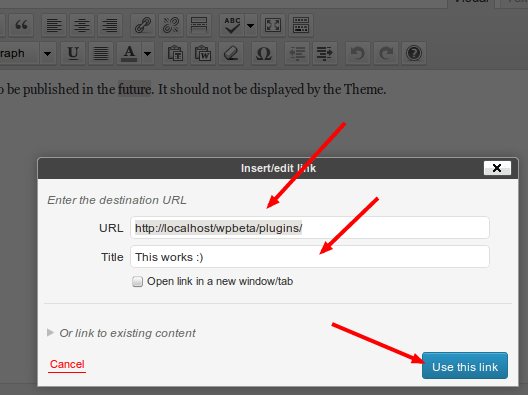
Task: Outdent the paragraph
Action: click(x=297, y=53)
